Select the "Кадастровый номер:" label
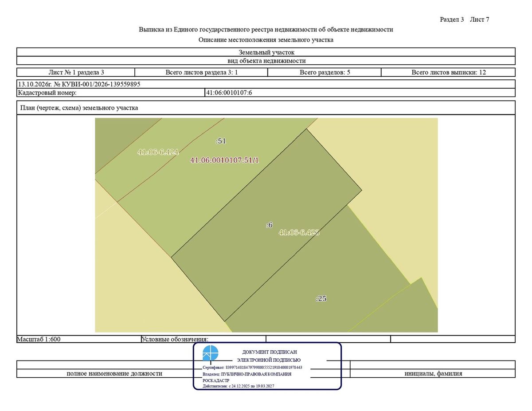The image size is (532, 411). click(x=47, y=93)
